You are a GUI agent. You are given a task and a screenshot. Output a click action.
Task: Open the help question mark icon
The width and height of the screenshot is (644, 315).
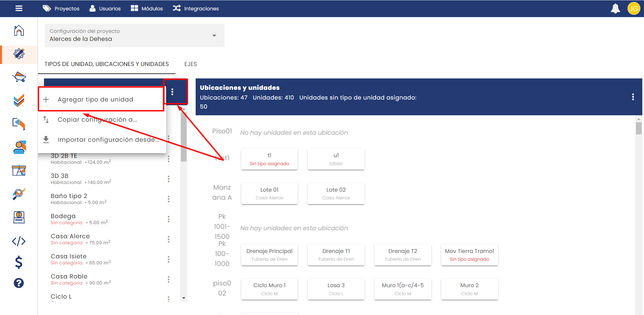[x=19, y=283]
